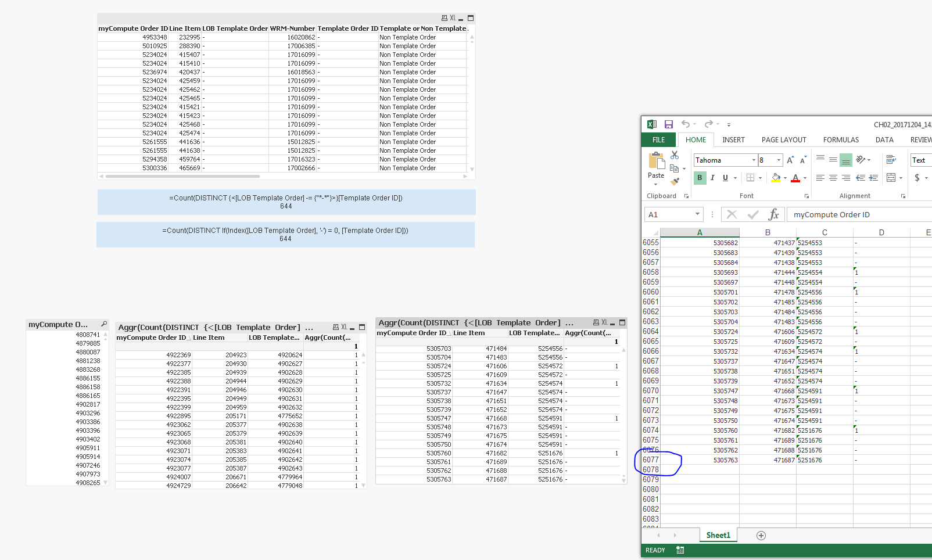This screenshot has width=932, height=560.
Task: Click the Paste button
Action: click(x=656, y=166)
